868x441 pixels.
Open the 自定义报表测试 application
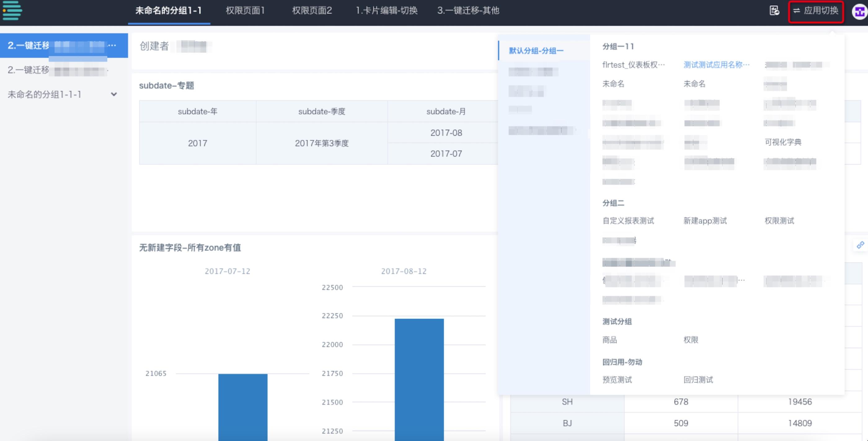tap(628, 221)
